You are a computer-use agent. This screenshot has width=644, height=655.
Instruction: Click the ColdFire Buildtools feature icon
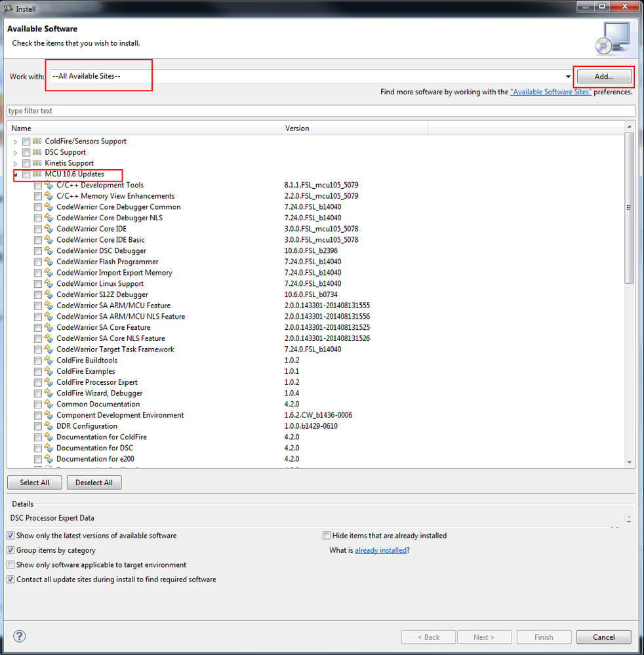(49, 360)
